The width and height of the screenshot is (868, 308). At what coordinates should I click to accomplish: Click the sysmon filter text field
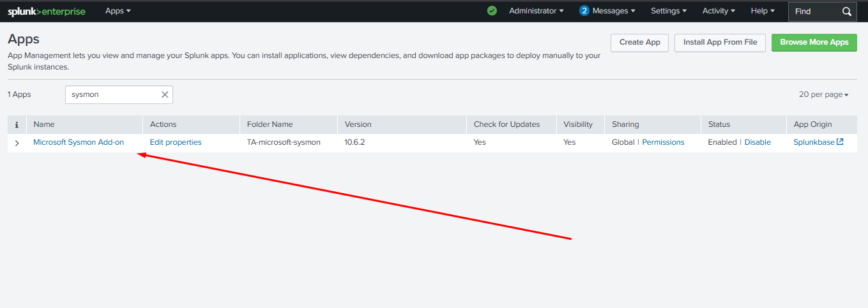(112, 94)
